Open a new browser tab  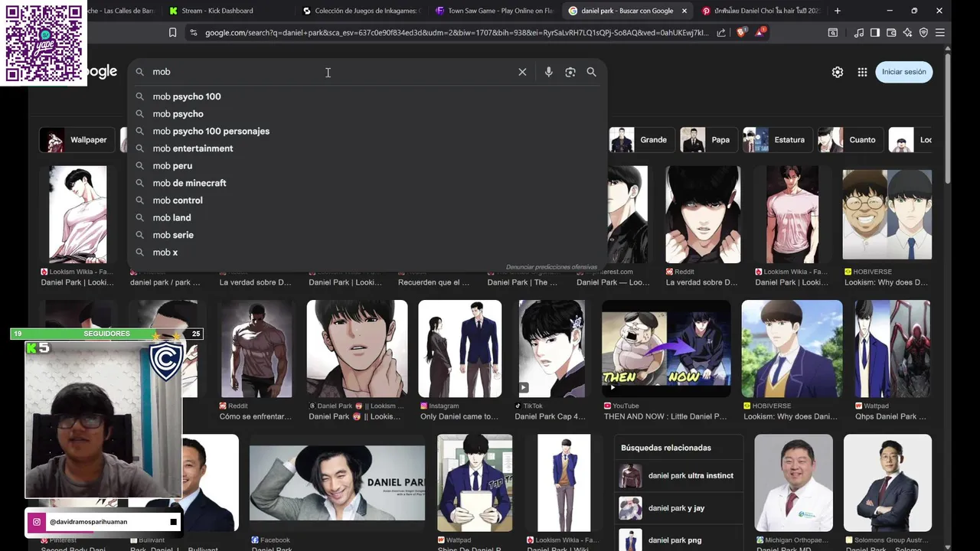(838, 11)
